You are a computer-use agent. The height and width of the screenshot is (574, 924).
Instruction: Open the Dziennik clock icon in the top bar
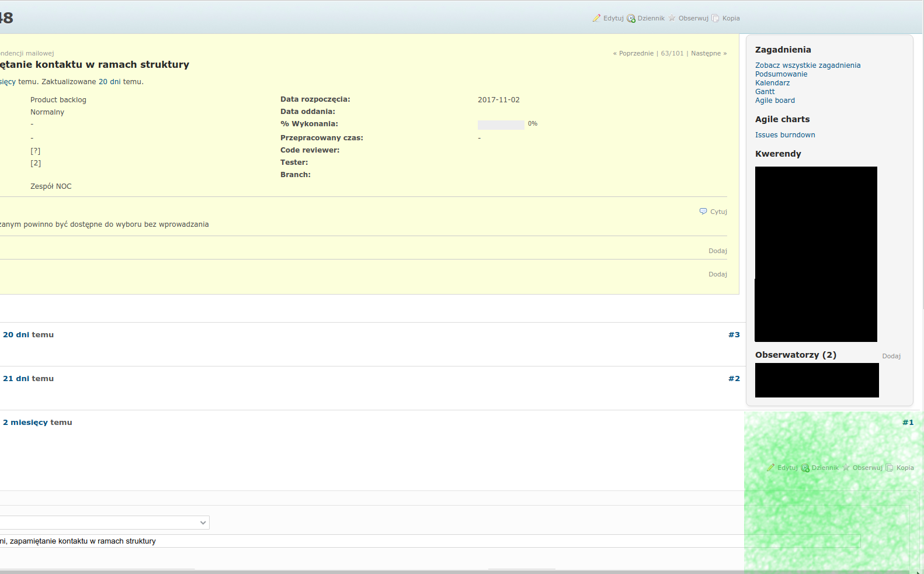coord(631,18)
